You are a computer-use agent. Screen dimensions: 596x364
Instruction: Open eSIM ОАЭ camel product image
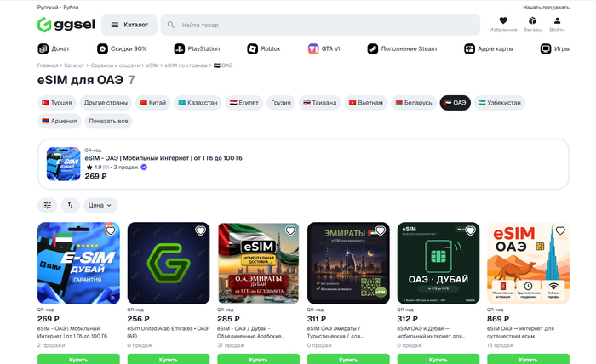[x=529, y=263]
